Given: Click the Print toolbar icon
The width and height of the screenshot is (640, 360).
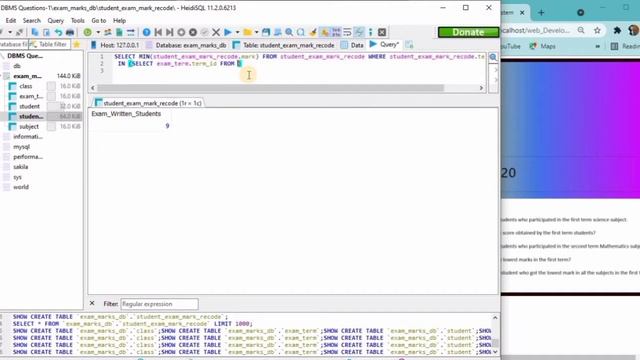Looking at the screenshot, I should pos(70,32).
